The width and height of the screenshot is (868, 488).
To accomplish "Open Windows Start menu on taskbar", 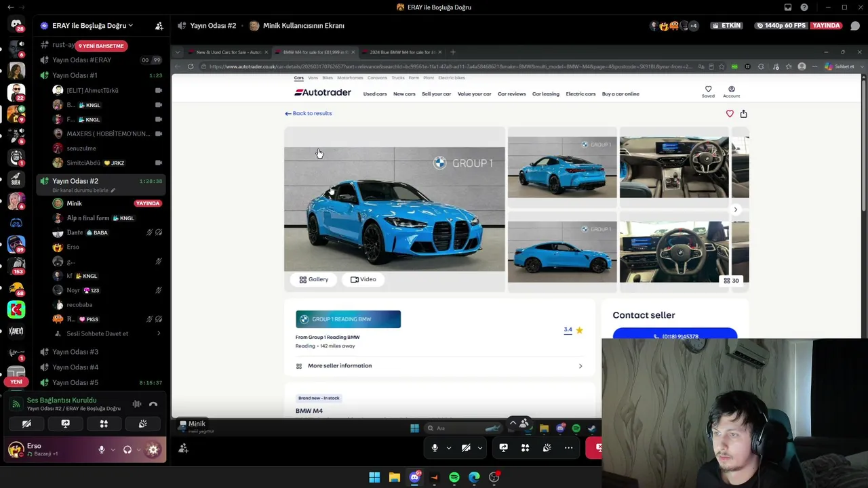I will [374, 477].
